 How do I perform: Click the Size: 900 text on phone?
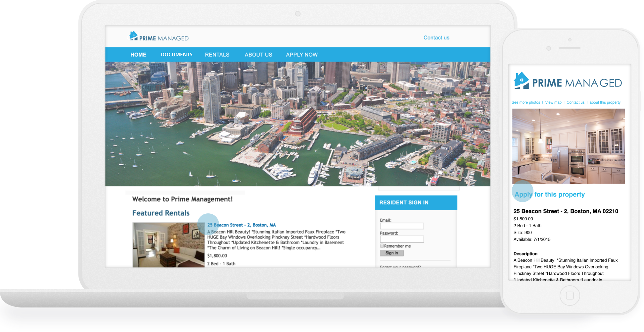(x=523, y=233)
